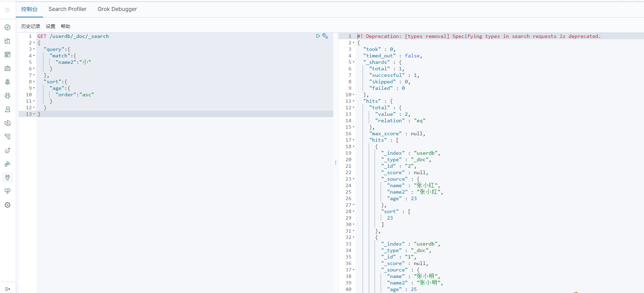Collapse "age" block at request line 9
This screenshot has height=293, width=644.
pyautogui.click(x=34, y=88)
